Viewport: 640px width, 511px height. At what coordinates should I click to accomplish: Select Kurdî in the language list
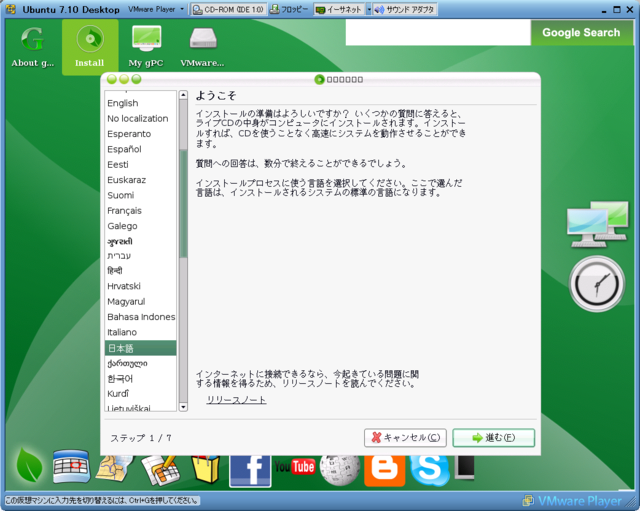click(x=140, y=394)
